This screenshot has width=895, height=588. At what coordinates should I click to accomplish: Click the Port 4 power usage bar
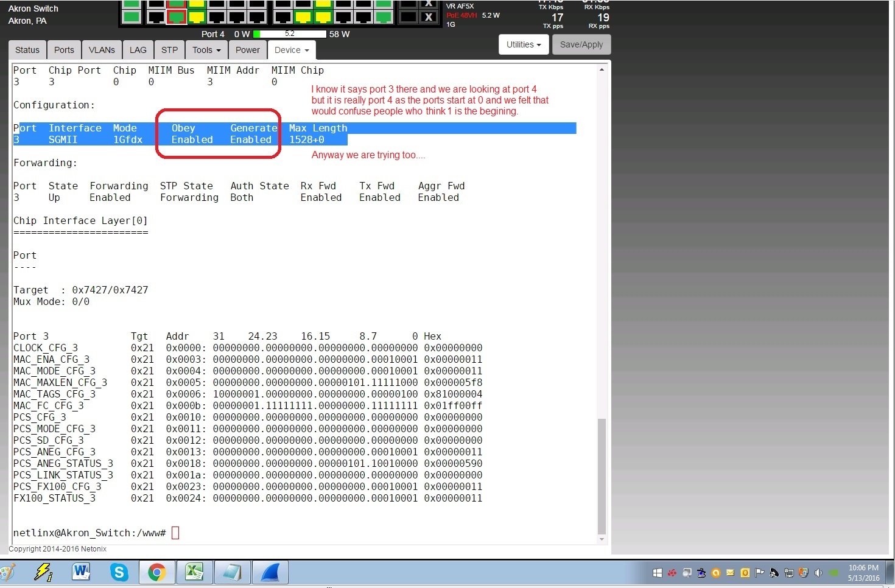(x=290, y=34)
